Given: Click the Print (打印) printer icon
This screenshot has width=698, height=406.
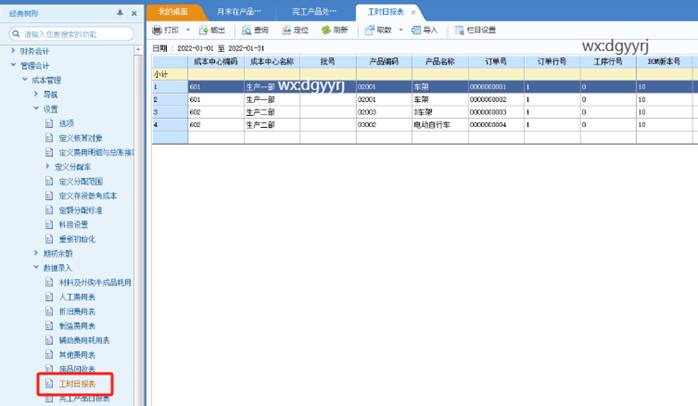Looking at the screenshot, I should point(157,30).
